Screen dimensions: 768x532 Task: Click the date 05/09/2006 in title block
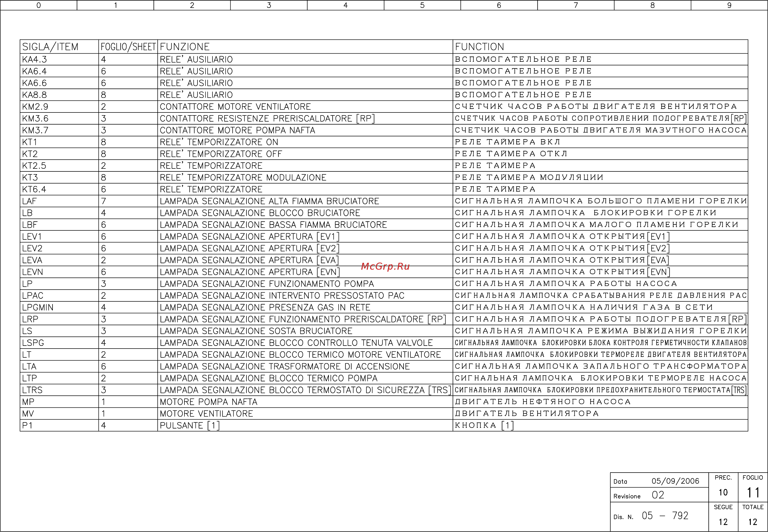click(x=675, y=481)
